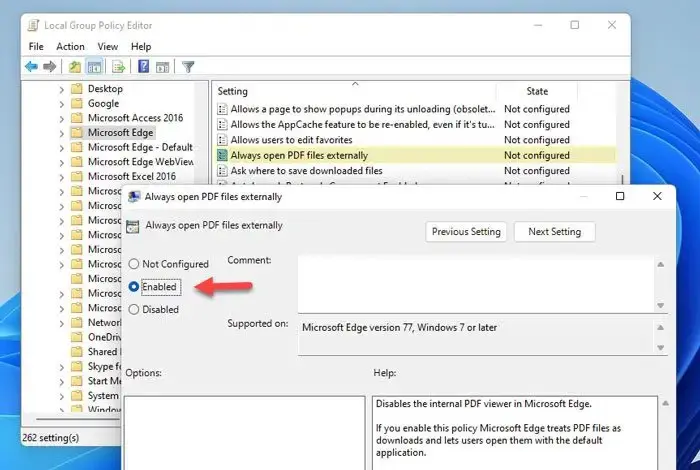The width and height of the screenshot is (700, 470).
Task: Open the View menu
Action: pyautogui.click(x=108, y=46)
